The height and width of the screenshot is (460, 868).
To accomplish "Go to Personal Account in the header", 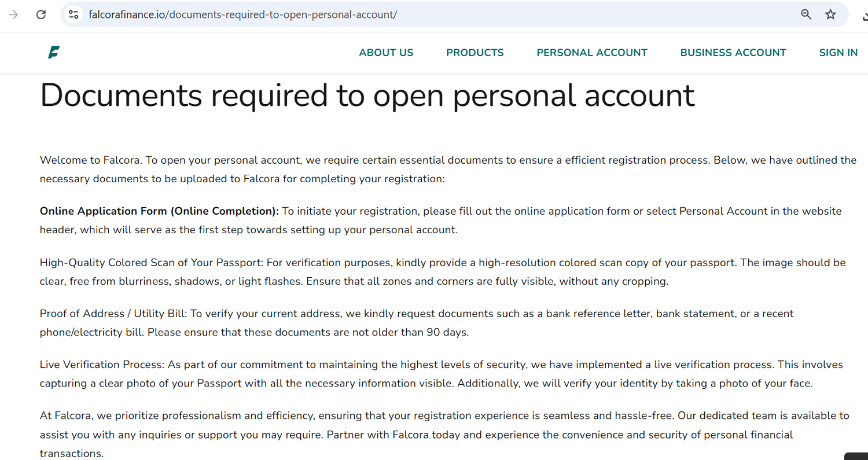I will point(592,53).
